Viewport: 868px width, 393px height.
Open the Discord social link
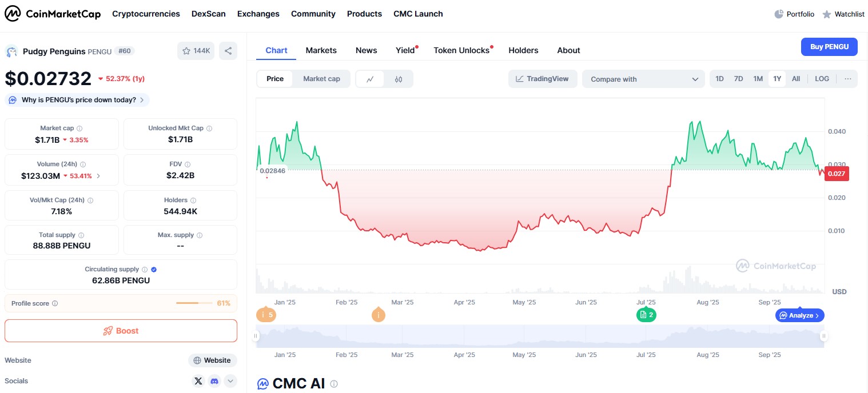[214, 381]
